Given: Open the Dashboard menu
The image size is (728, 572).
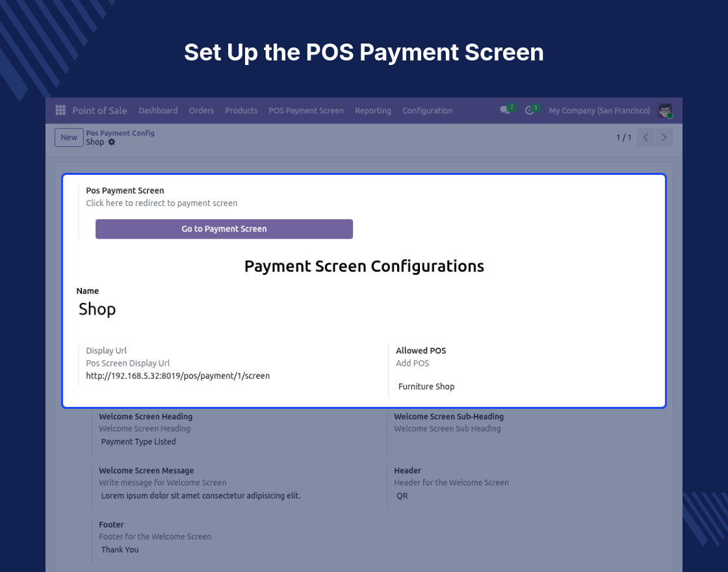Looking at the screenshot, I should tap(158, 110).
